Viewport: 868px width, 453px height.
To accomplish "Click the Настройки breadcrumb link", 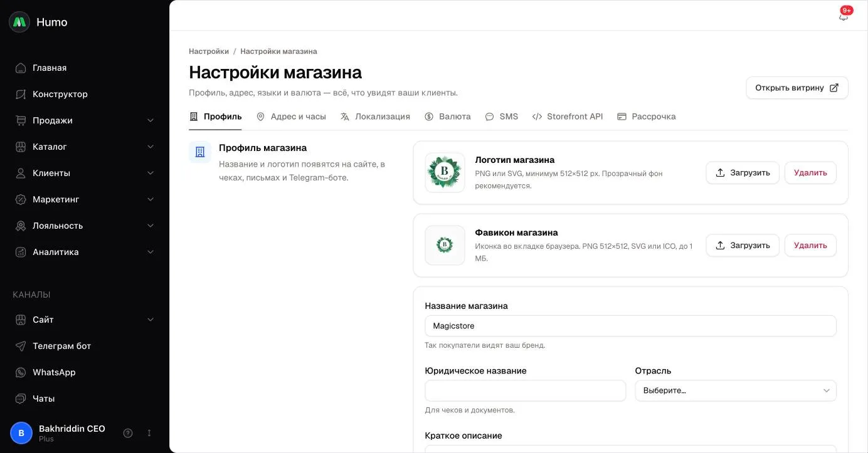I will pos(209,51).
